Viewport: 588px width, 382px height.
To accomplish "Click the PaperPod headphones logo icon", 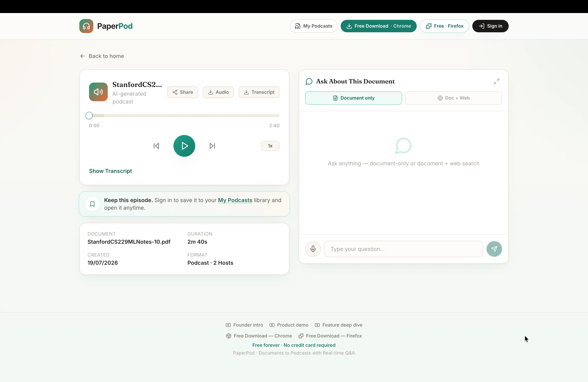I will tap(86, 26).
